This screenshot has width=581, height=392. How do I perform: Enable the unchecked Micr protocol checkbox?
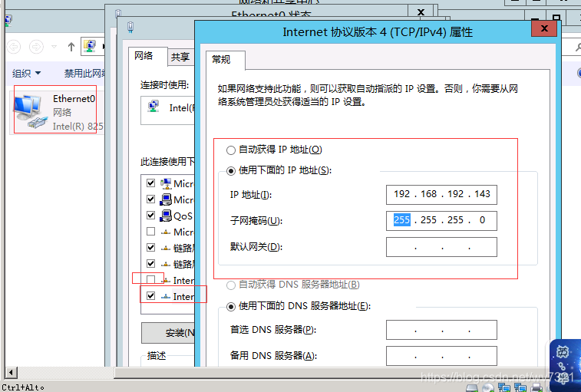tap(150, 231)
